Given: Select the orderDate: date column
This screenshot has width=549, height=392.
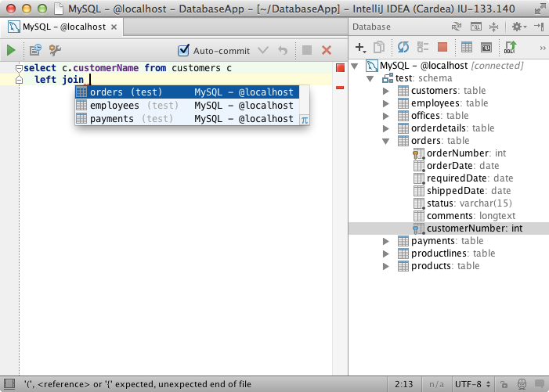Looking at the screenshot, I should [457, 166].
